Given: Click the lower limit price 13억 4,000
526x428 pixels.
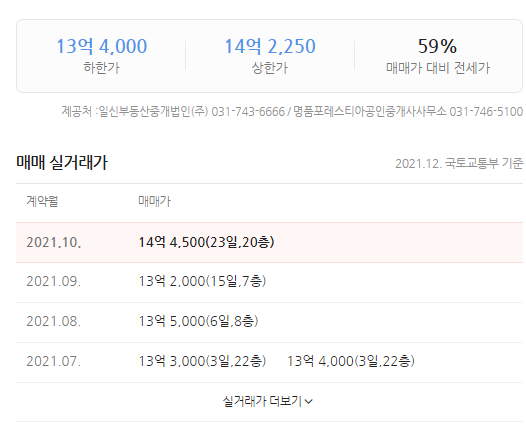Looking at the screenshot, I should tap(102, 46).
